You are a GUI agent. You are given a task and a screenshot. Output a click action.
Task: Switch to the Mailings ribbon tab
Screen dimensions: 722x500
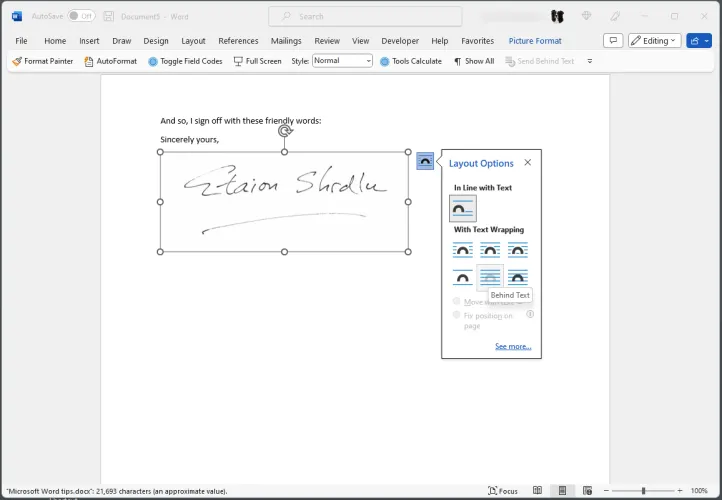pos(286,41)
